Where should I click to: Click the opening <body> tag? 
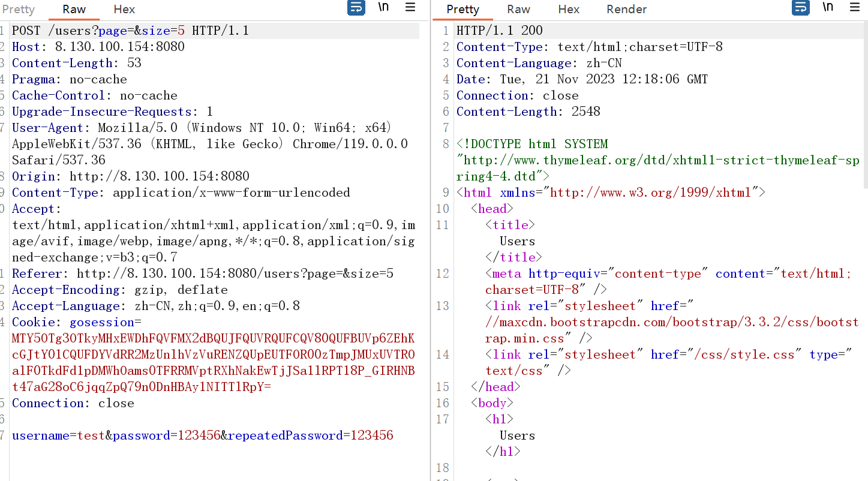coord(492,403)
